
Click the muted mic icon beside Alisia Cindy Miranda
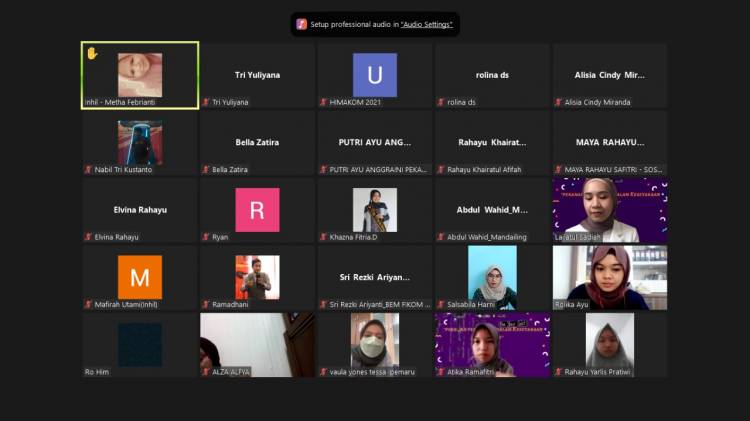coord(559,102)
